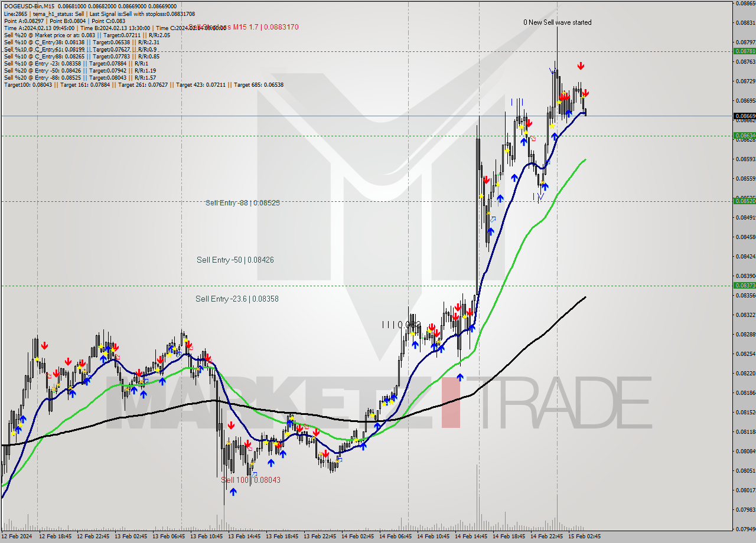Click the 0.08559 price axis value

pyautogui.click(x=745, y=178)
